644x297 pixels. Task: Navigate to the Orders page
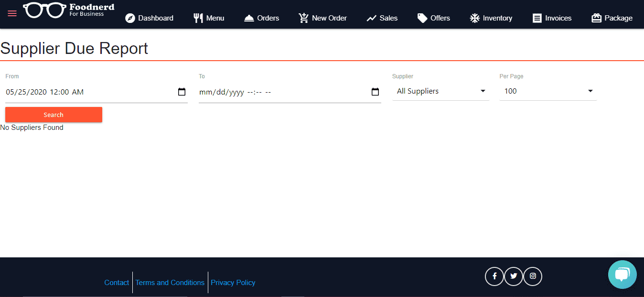(261, 18)
